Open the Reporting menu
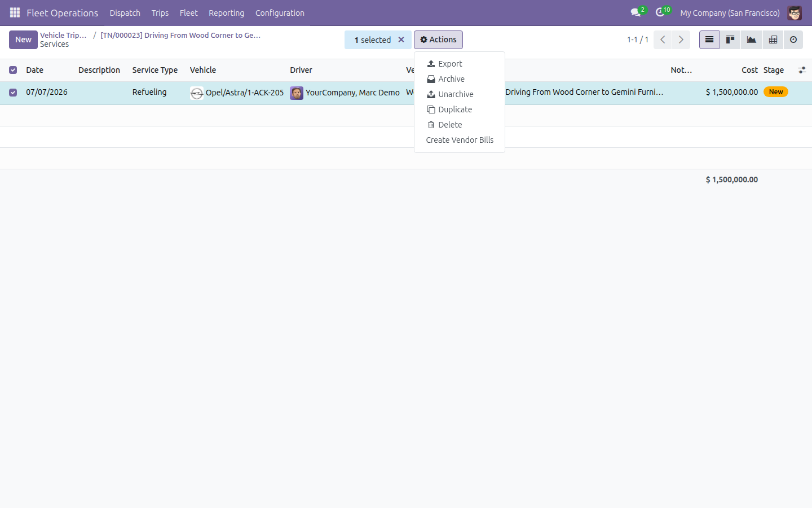Screen dimensions: 812x508 point(226,12)
